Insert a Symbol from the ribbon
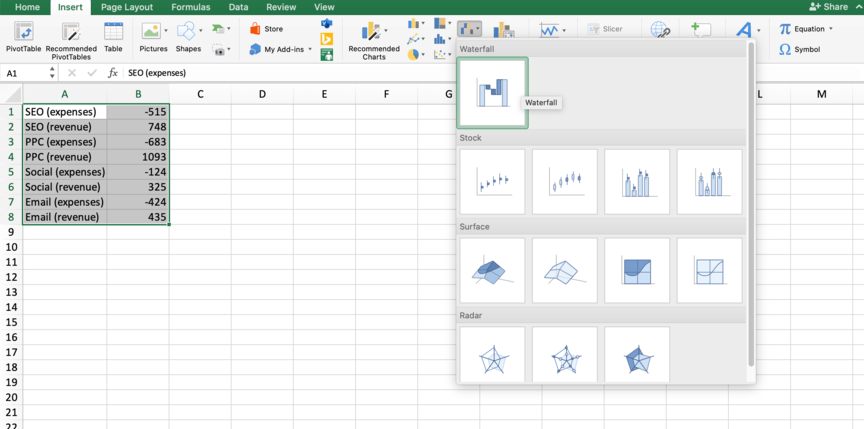864x429 pixels. (x=800, y=49)
